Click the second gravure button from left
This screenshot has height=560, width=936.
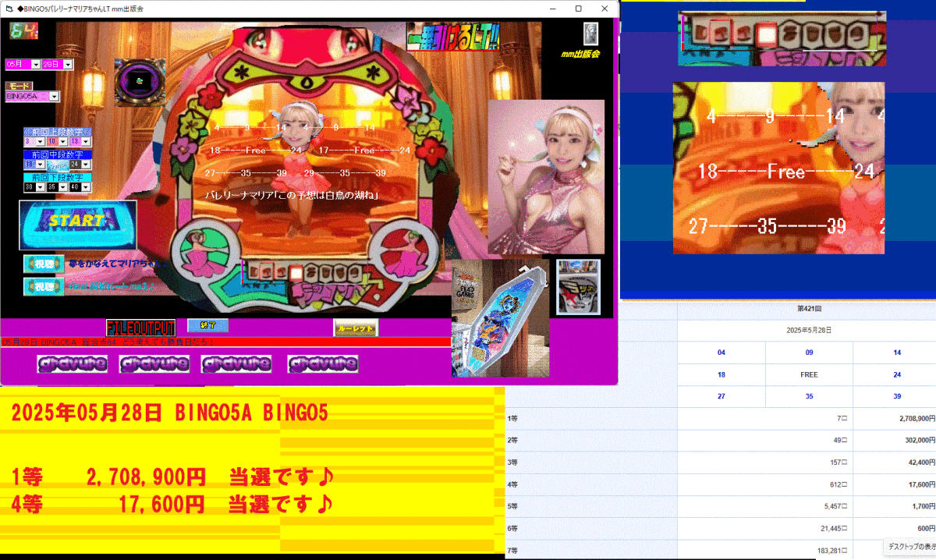154,364
